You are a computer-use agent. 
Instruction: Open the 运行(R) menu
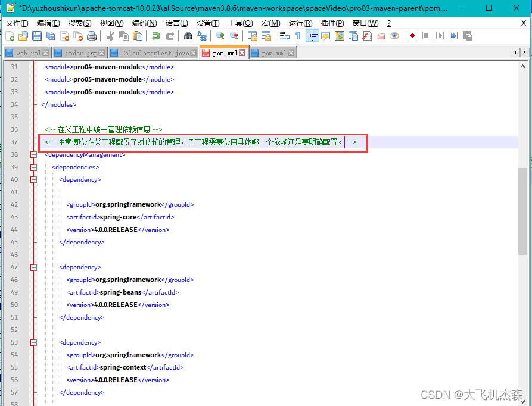pos(300,23)
